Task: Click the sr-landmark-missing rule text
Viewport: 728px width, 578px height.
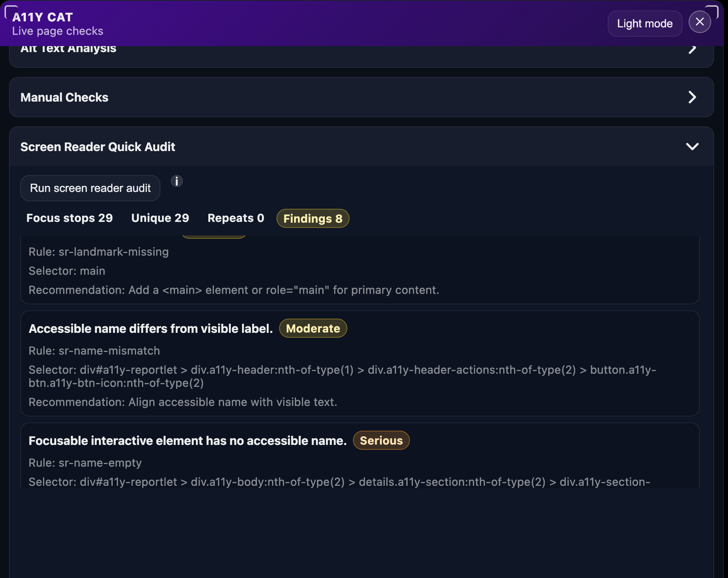Action: [x=99, y=252]
